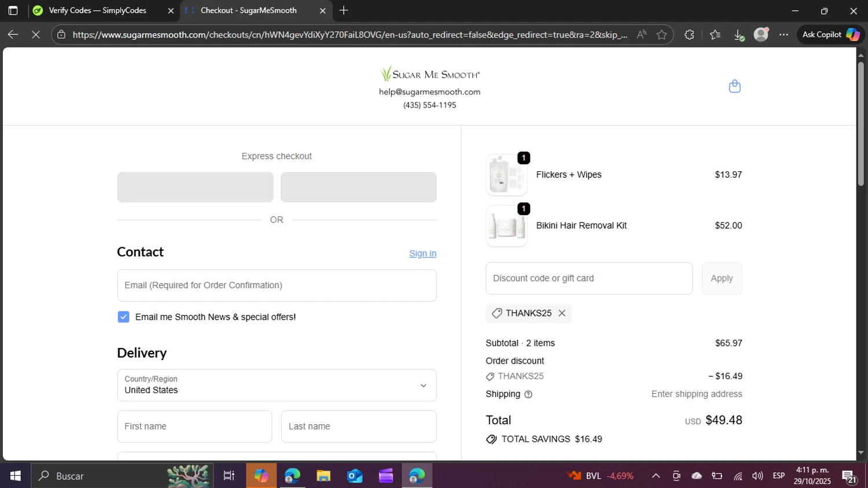Open the browser Downloads icon
868x488 pixels.
(x=739, y=35)
